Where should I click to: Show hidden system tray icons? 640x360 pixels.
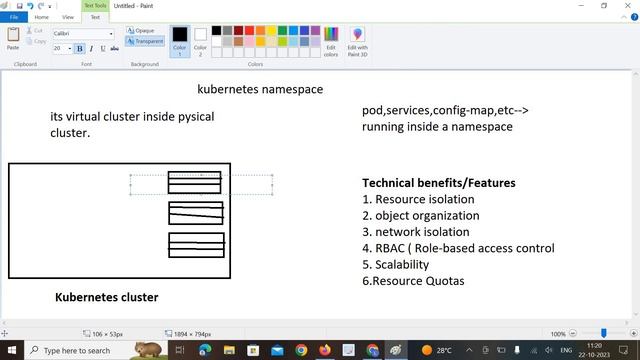pyautogui.click(x=469, y=350)
